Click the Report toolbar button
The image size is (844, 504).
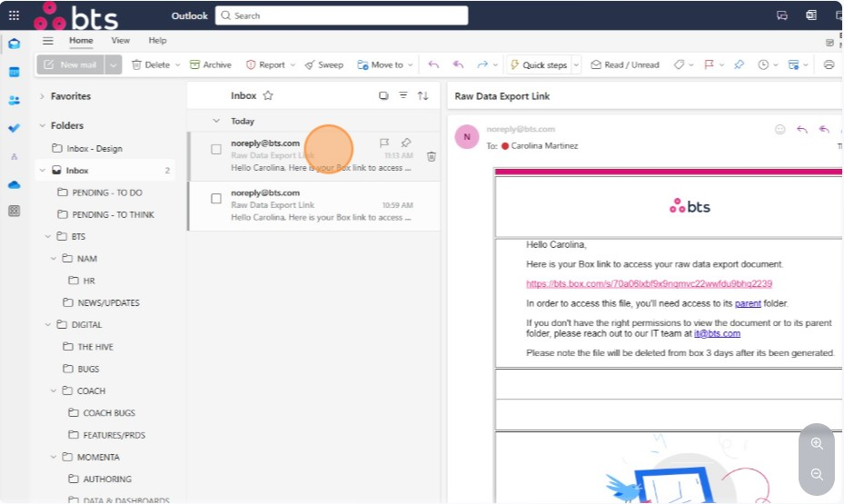[266, 64]
